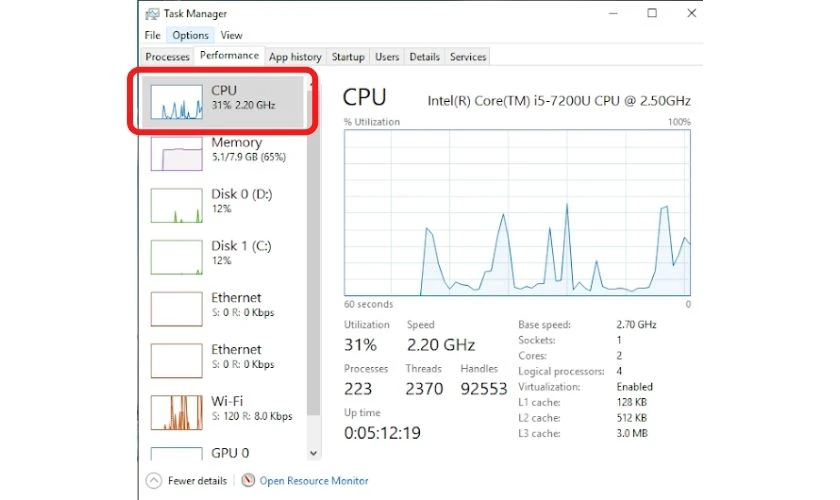Click the 31% utilization value
Image resolution: width=840 pixels, height=500 pixels.
360,345
